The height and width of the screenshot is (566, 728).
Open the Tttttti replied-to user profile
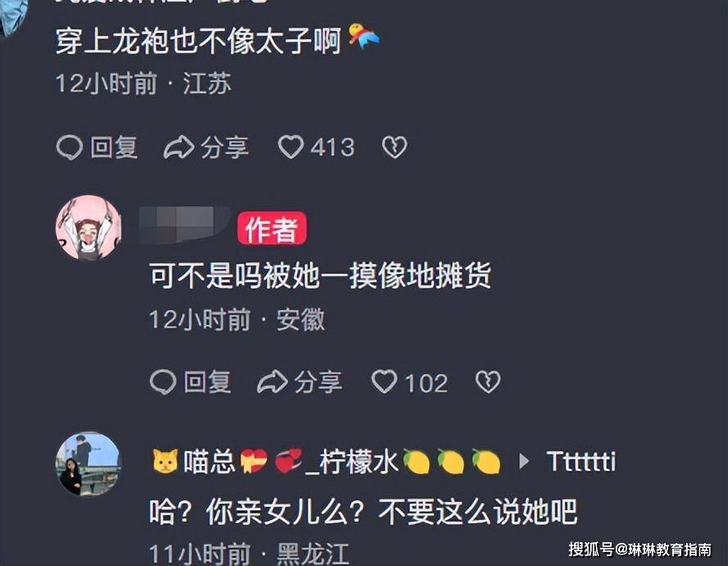[x=580, y=462]
